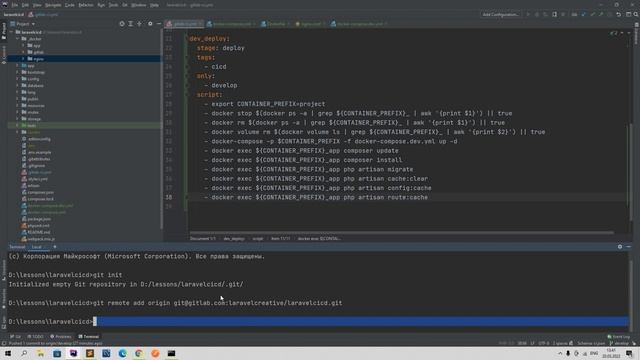Click the Windows taskbar search icon

click(x=24, y=353)
